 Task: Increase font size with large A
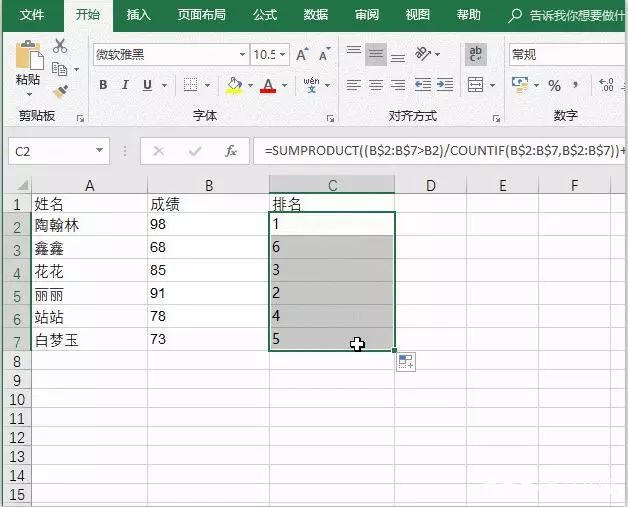(x=302, y=54)
